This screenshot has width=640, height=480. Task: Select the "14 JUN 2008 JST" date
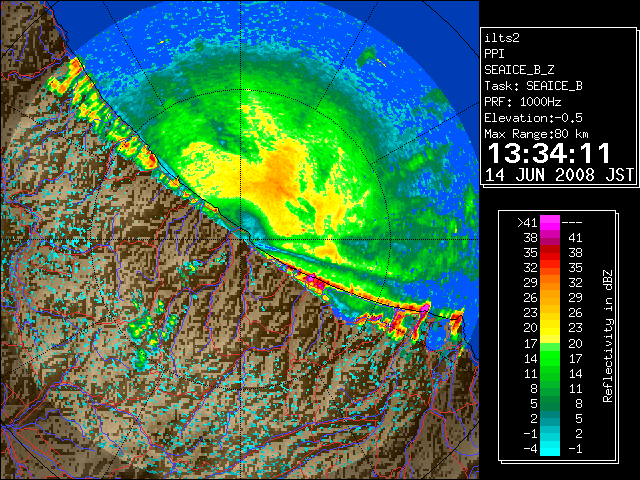point(559,175)
